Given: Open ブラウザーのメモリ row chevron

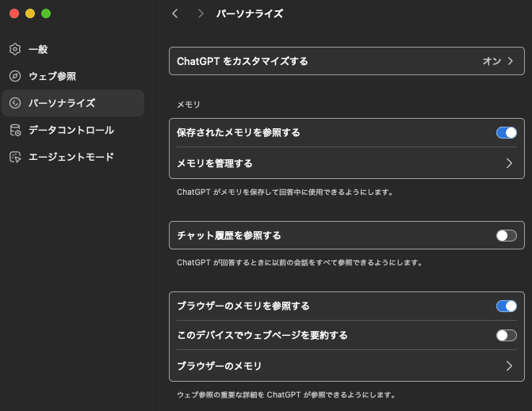Looking at the screenshot, I should coord(510,366).
